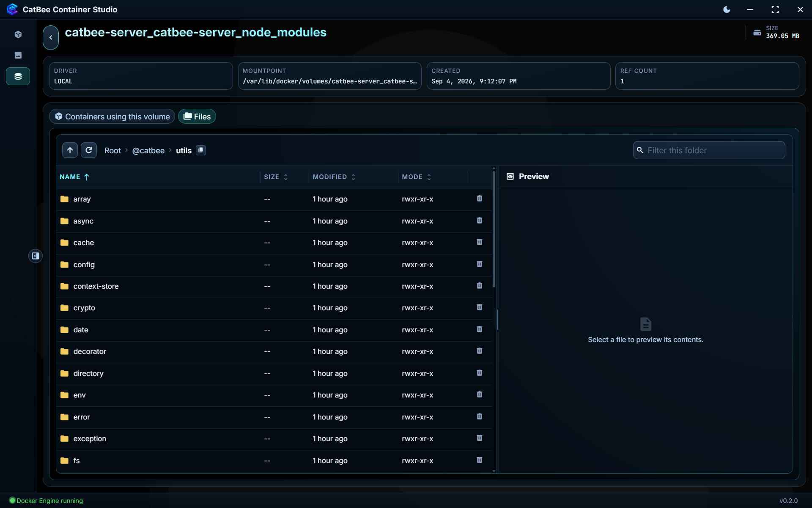Go to @catbee in breadcrumb
812x508 pixels.
click(x=148, y=151)
